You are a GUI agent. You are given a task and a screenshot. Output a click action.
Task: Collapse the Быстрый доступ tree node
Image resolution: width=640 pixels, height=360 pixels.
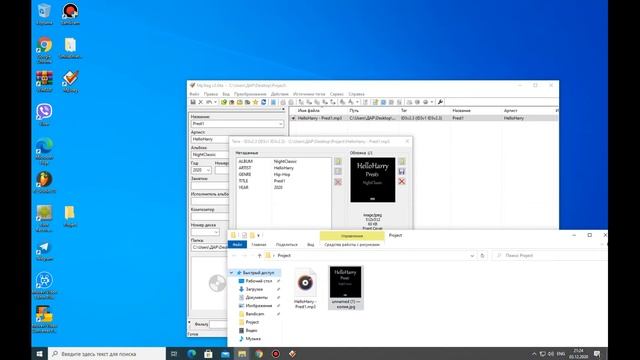(231, 273)
